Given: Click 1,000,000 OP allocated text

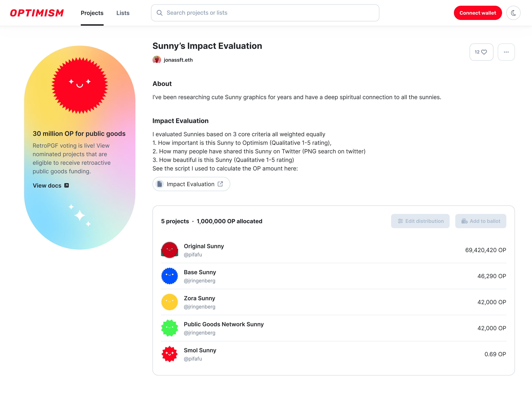Looking at the screenshot, I should point(230,221).
